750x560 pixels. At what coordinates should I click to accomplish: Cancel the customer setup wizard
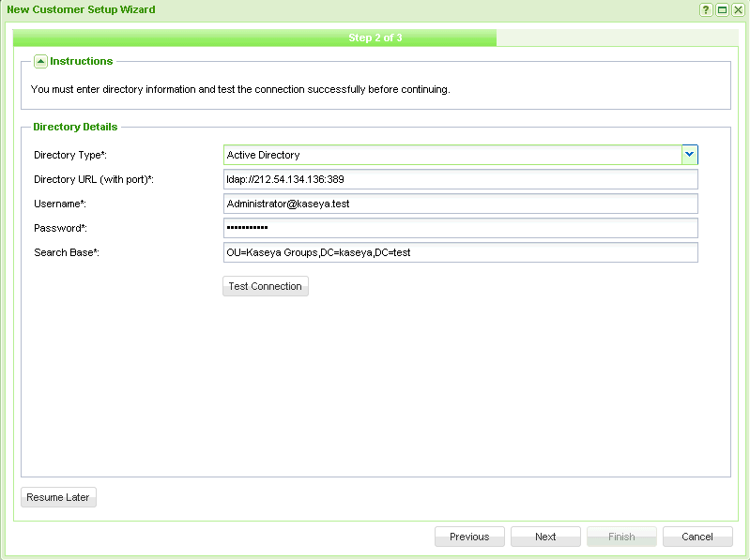[697, 537]
